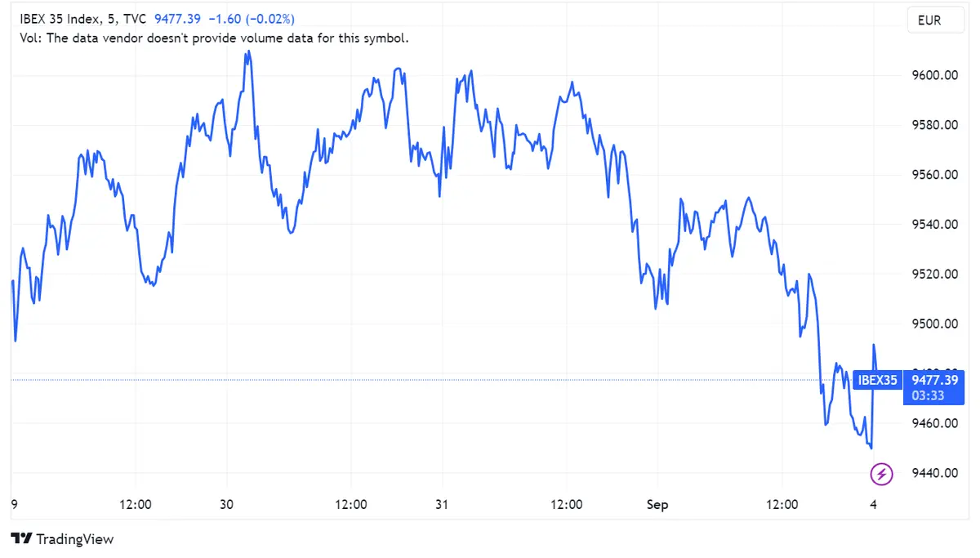This screenshot has width=980, height=558.
Task: Toggle the volume indicator message visibility
Action: click(x=214, y=38)
